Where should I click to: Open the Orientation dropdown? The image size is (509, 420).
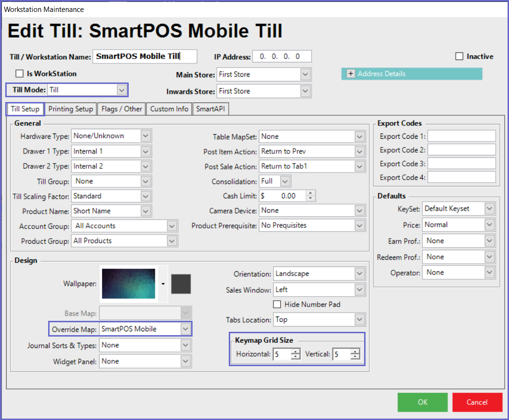tap(359, 274)
